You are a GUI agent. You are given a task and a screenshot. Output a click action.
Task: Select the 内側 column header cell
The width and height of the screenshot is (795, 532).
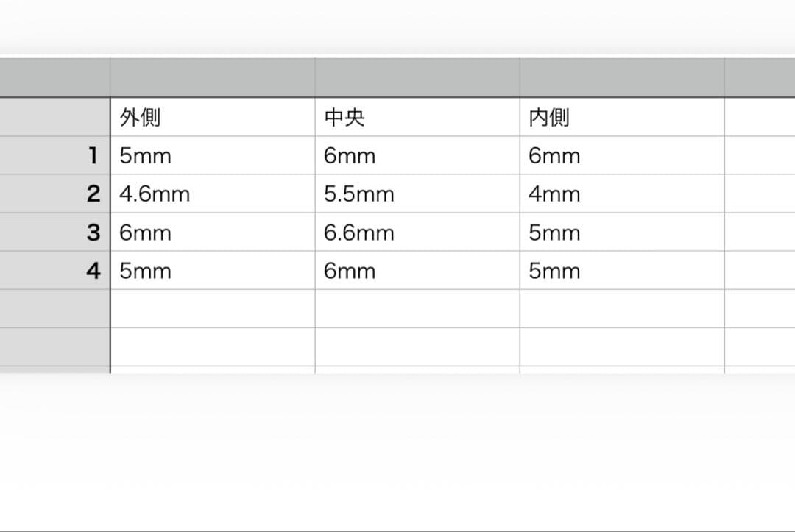pos(621,116)
